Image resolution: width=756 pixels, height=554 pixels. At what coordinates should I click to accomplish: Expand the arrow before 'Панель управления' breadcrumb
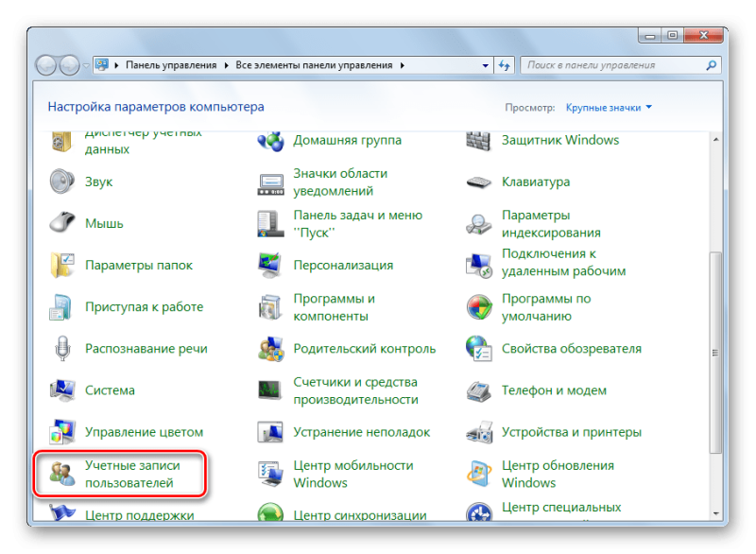tap(116, 65)
